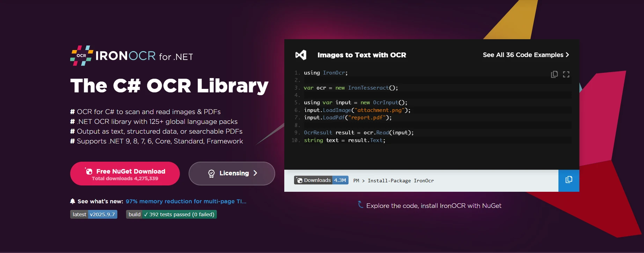This screenshot has width=644, height=253.
Task: Open the 97% memory reduction news link
Action: (186, 201)
